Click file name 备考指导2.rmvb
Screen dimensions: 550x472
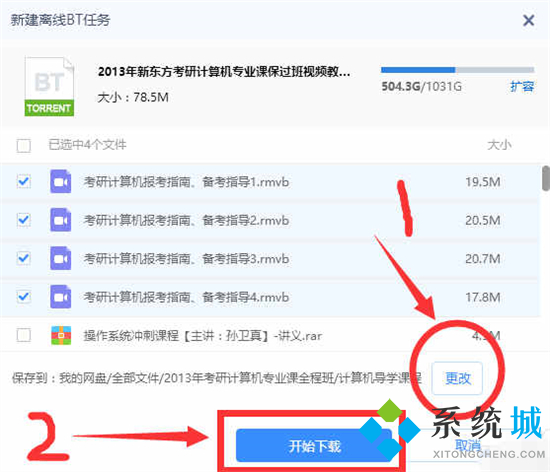coord(186,221)
